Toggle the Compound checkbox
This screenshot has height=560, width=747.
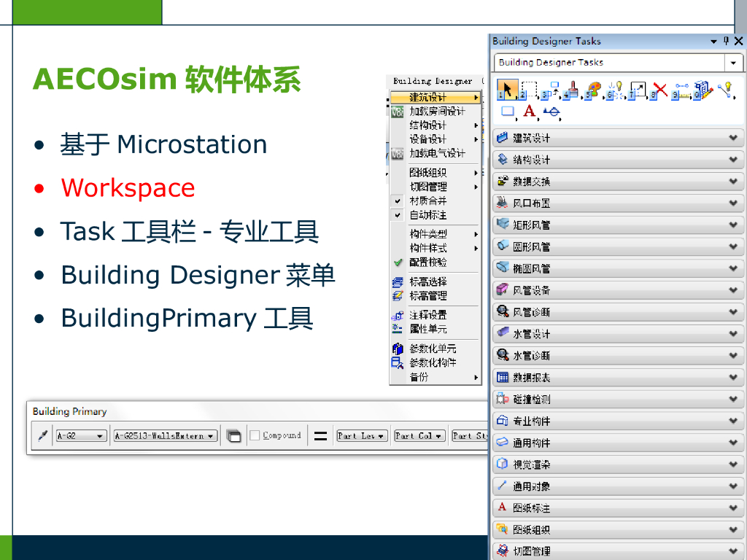(x=255, y=435)
